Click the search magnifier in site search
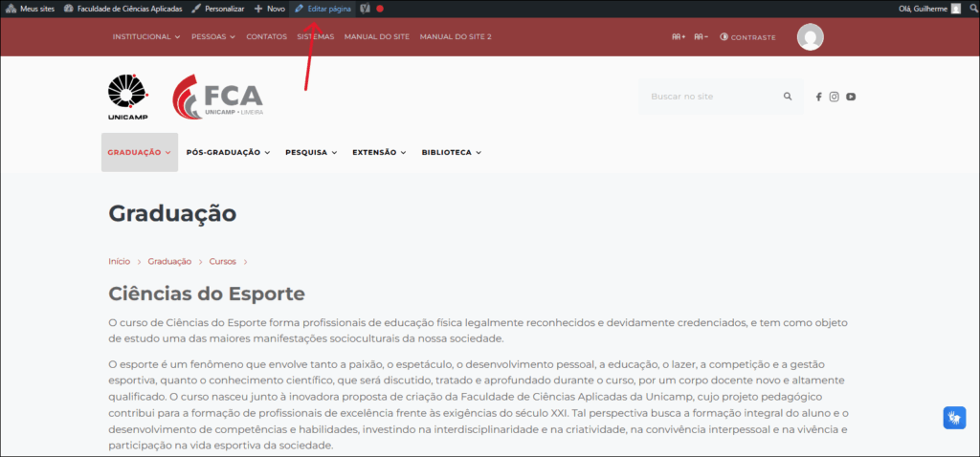Image resolution: width=980 pixels, height=457 pixels. pyautogui.click(x=788, y=97)
